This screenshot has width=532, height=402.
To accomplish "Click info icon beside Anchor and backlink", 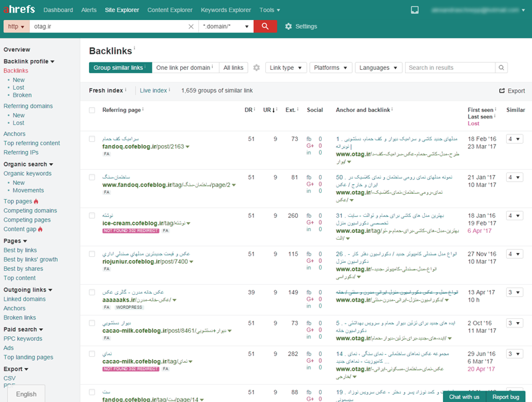I will (x=392, y=109).
